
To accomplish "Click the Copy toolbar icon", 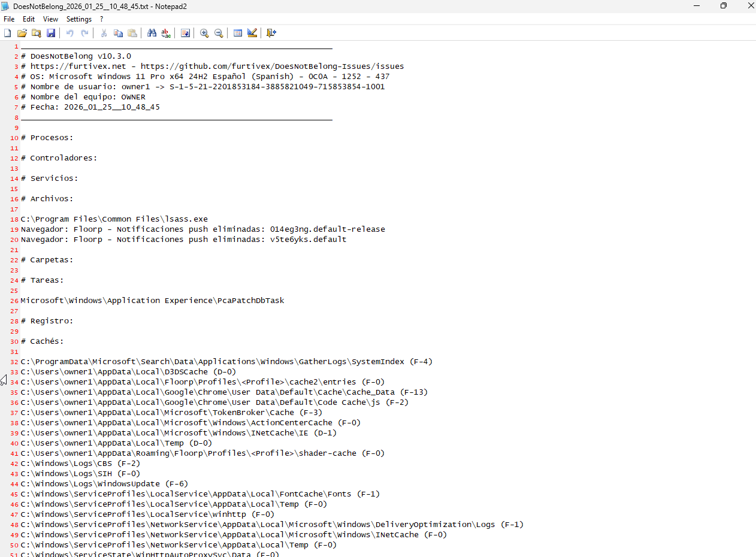I will [x=118, y=33].
